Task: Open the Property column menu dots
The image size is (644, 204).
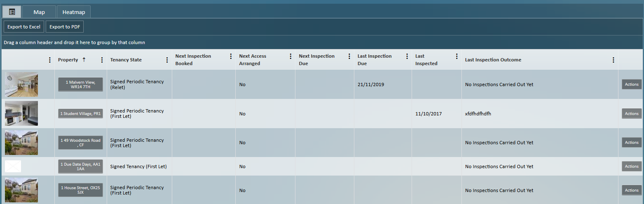Action: [x=102, y=60]
